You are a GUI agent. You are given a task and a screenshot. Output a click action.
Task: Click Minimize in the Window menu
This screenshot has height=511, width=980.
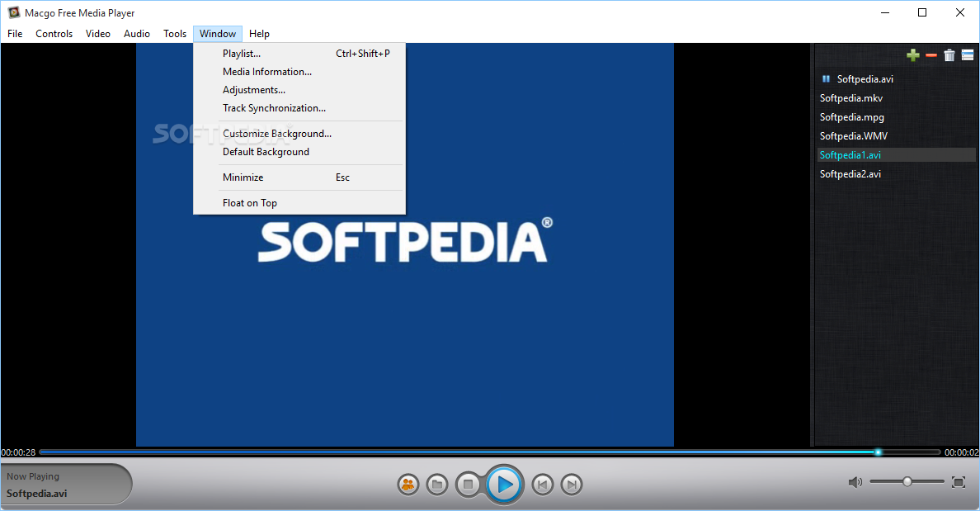coord(299,177)
